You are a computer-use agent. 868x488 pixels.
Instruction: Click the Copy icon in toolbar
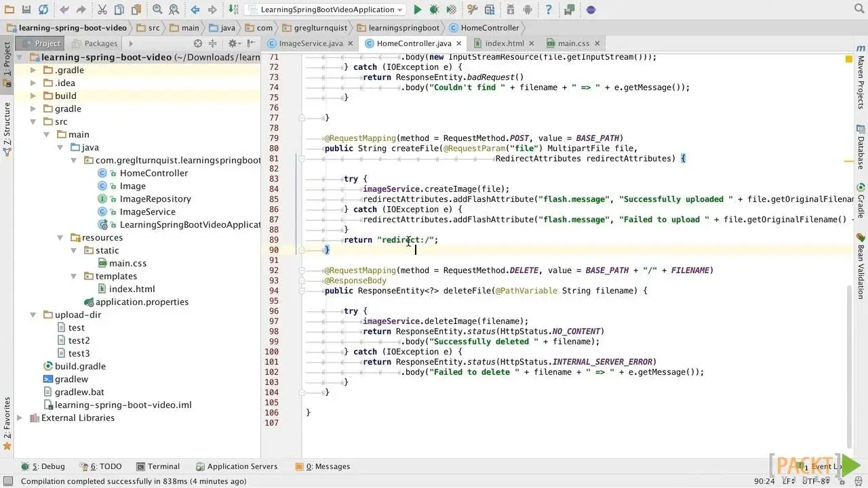(x=119, y=9)
